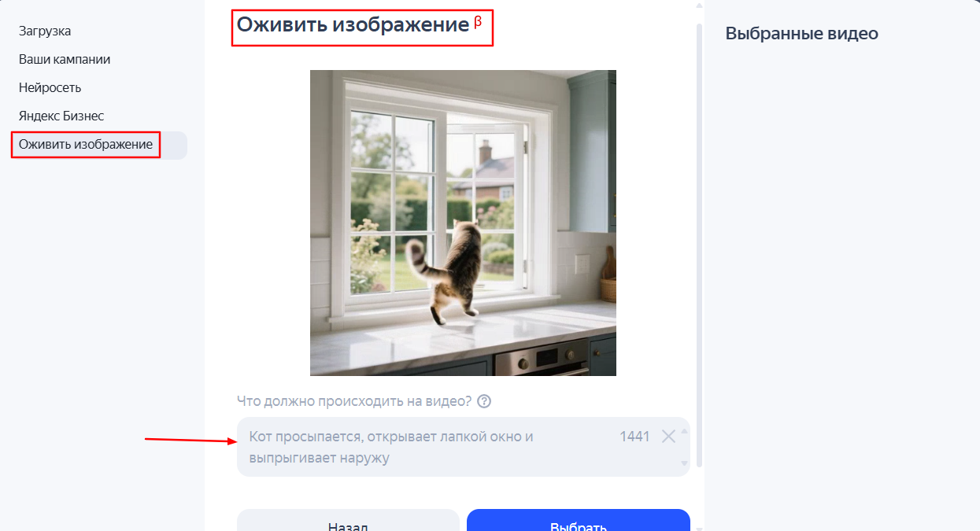980x531 pixels.
Task: Click the main panel's bottom scroll arrow
Action: [x=698, y=528]
